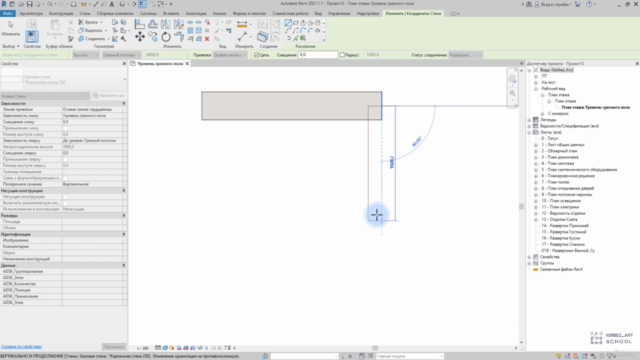Collapse the Views (Виды) tree node
Screen dimensions: 640x360
pyautogui.click(x=529, y=70)
